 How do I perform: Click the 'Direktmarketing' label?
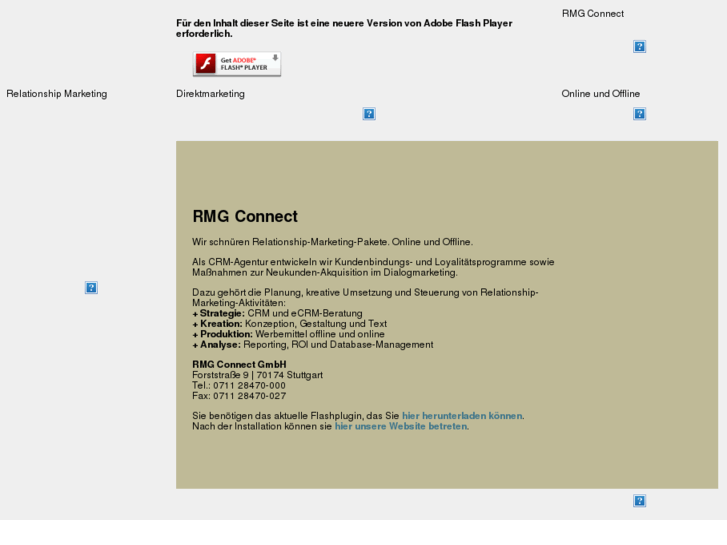pyautogui.click(x=210, y=94)
